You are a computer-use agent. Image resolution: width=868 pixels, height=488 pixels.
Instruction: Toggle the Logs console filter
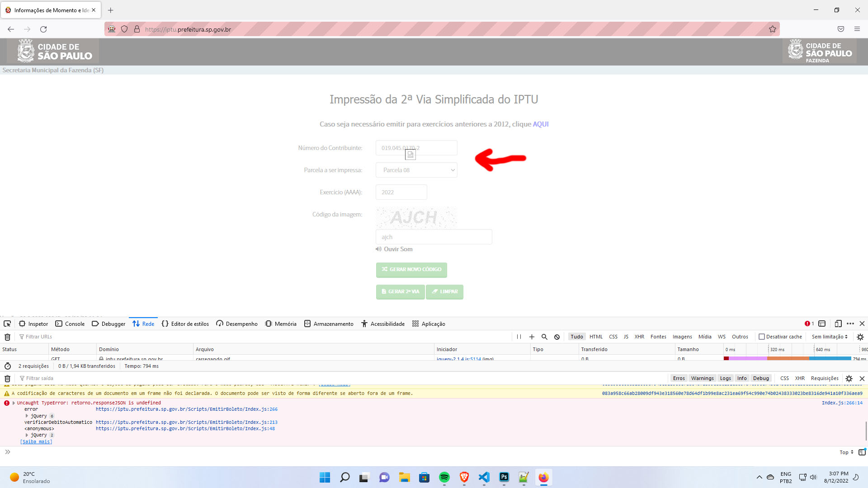click(x=725, y=378)
